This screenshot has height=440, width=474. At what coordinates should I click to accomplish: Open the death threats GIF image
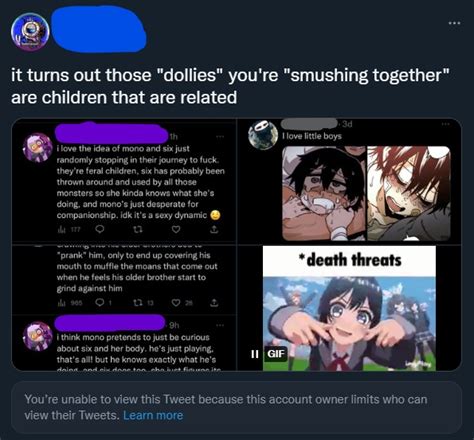coord(349,308)
